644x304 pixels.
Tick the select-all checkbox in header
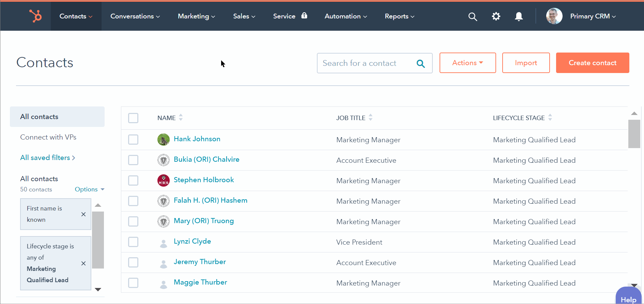click(133, 118)
